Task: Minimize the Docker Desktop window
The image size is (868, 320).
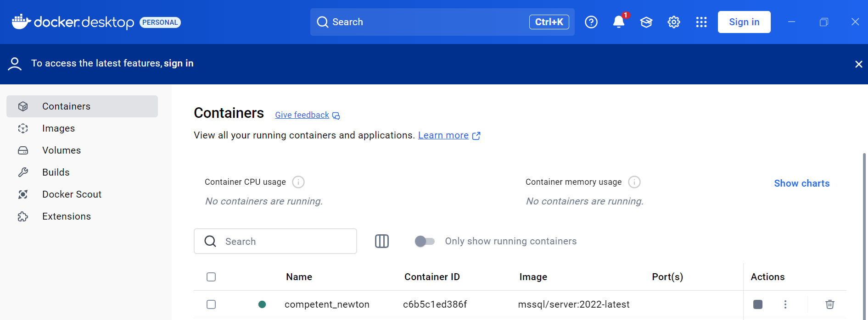Action: pyautogui.click(x=792, y=22)
